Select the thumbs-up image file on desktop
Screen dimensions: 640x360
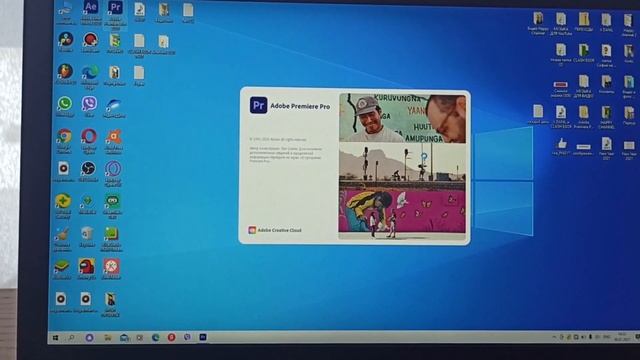point(562,144)
